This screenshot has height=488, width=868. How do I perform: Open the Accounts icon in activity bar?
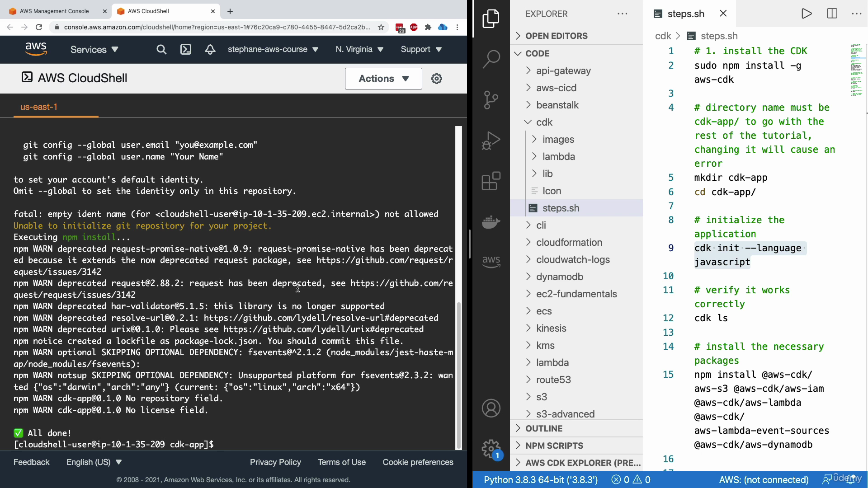(x=491, y=408)
